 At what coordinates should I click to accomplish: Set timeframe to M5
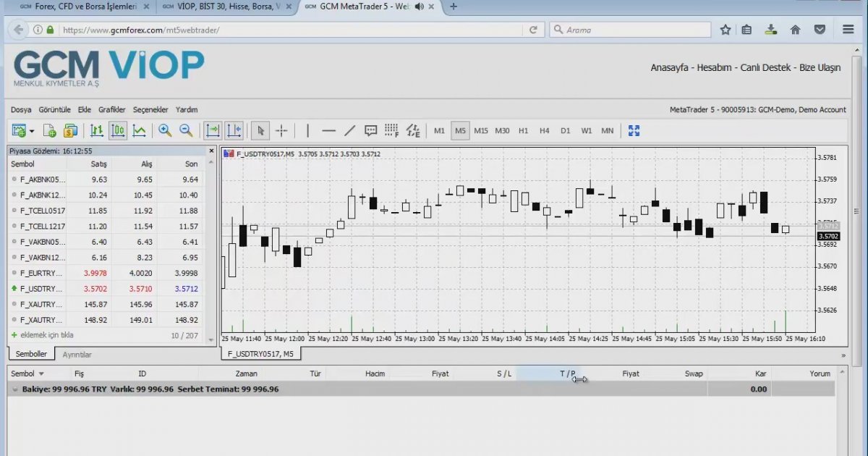(460, 131)
